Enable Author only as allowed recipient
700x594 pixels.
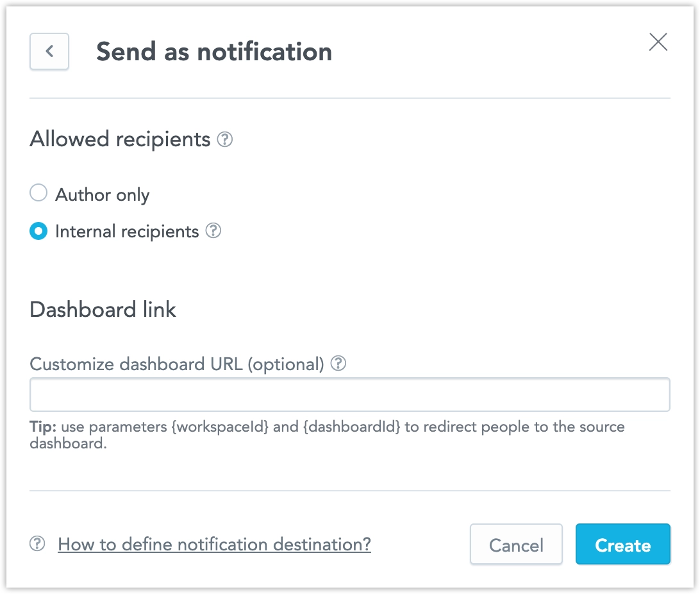click(38, 192)
